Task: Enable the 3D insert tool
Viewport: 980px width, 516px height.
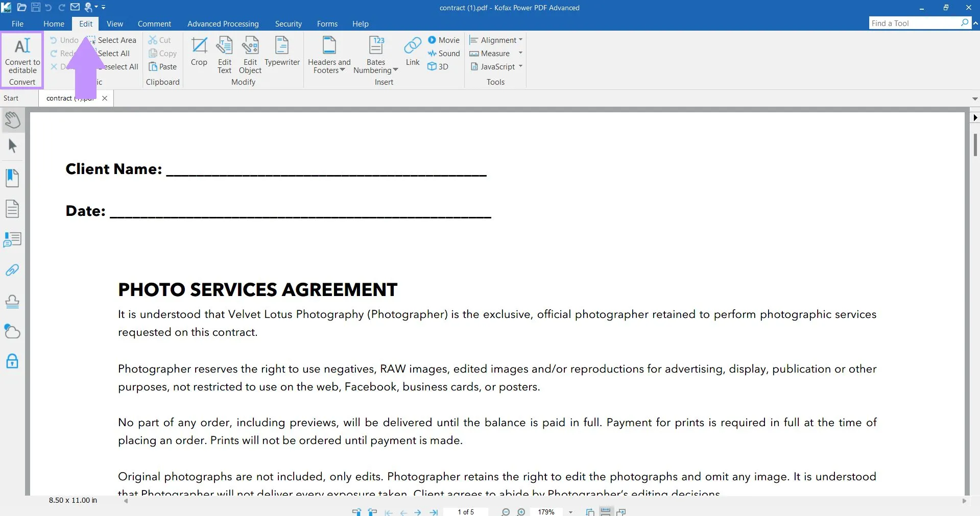Action: point(438,66)
